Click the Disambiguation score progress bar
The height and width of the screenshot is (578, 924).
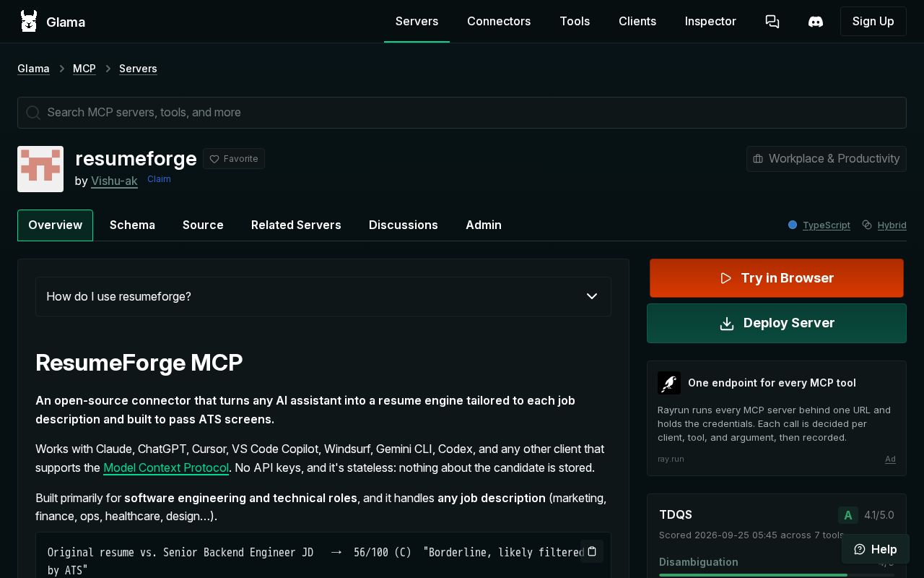(777, 575)
